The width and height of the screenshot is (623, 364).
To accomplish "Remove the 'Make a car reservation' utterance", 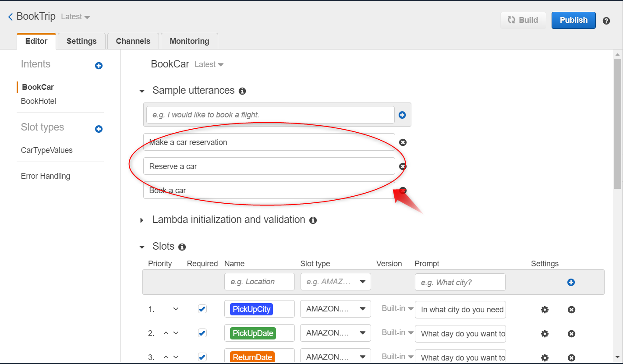I will [x=403, y=142].
